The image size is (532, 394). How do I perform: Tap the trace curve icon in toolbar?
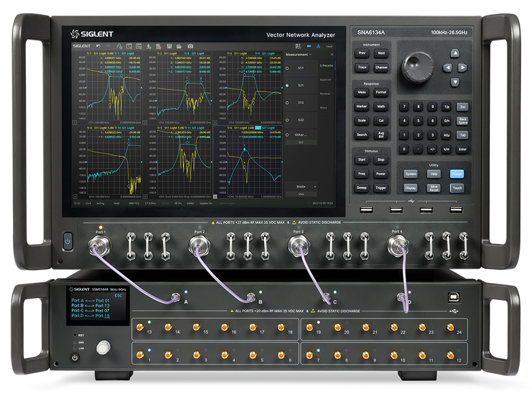119,47
